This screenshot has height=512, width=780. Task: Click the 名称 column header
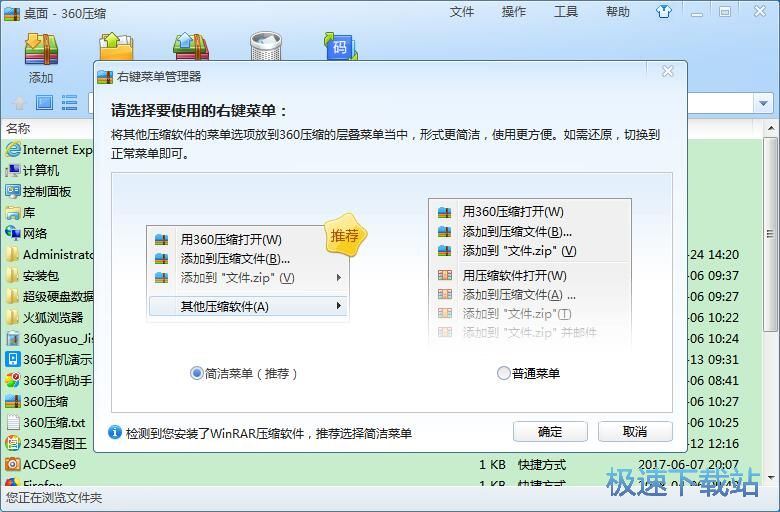tap(18, 128)
